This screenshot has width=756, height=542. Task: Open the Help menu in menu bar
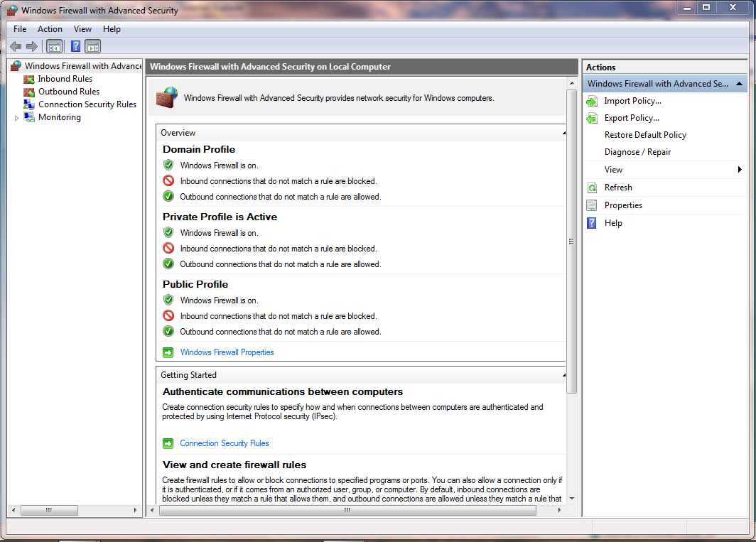pyautogui.click(x=112, y=29)
